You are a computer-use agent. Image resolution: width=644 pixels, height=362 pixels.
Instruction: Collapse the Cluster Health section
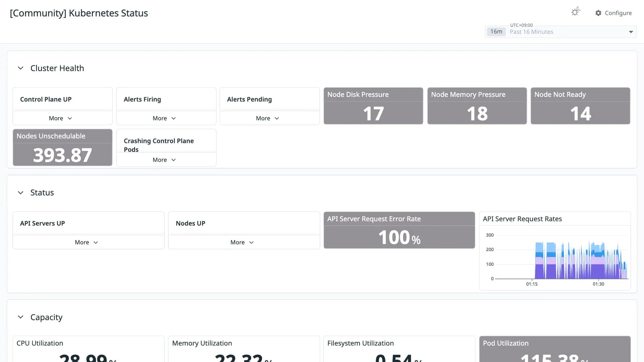20,68
